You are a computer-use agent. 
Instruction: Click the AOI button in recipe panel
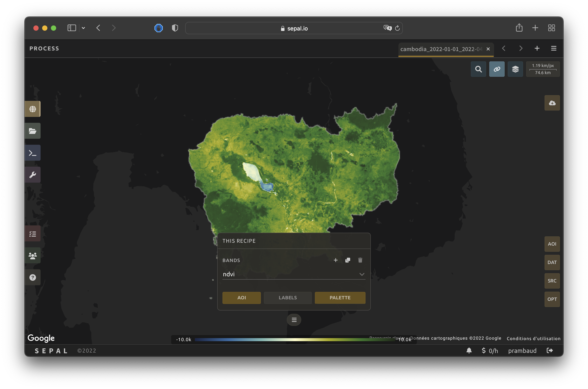(241, 298)
